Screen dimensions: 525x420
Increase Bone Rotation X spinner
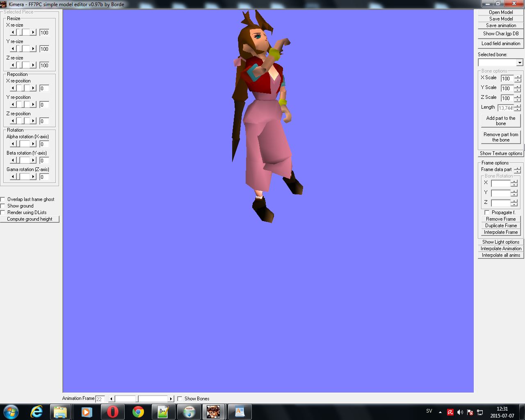pyautogui.click(x=514, y=182)
